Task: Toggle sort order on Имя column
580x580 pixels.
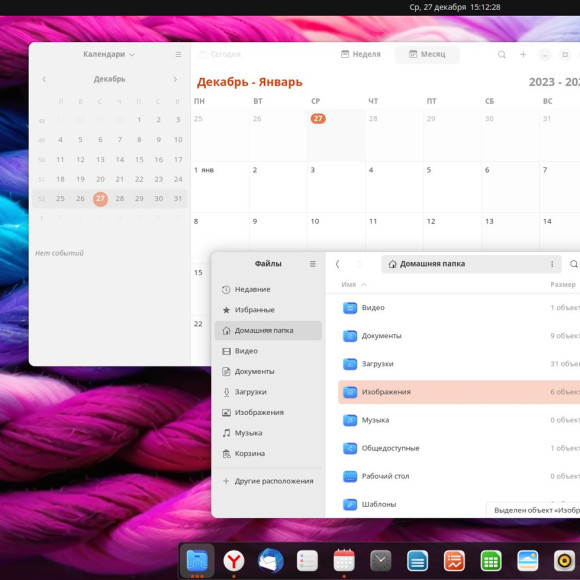Action: coord(354,284)
